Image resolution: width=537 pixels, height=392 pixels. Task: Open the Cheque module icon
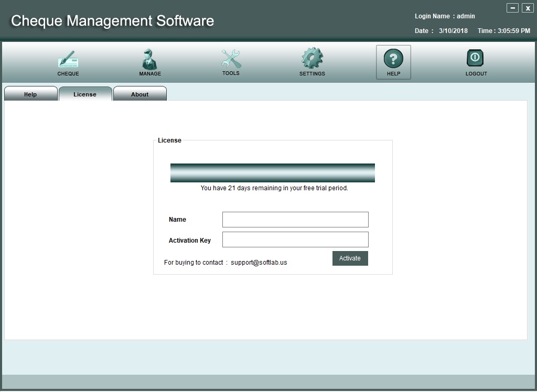[x=68, y=60]
